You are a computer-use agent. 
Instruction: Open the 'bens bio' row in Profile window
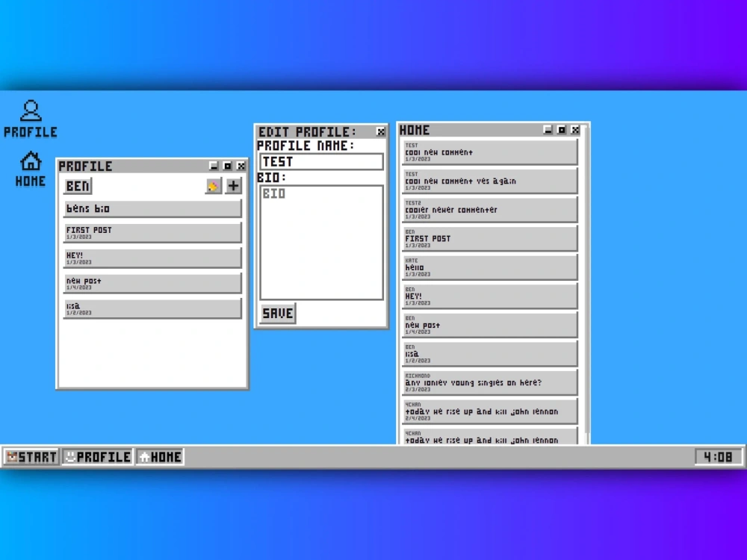[152, 208]
